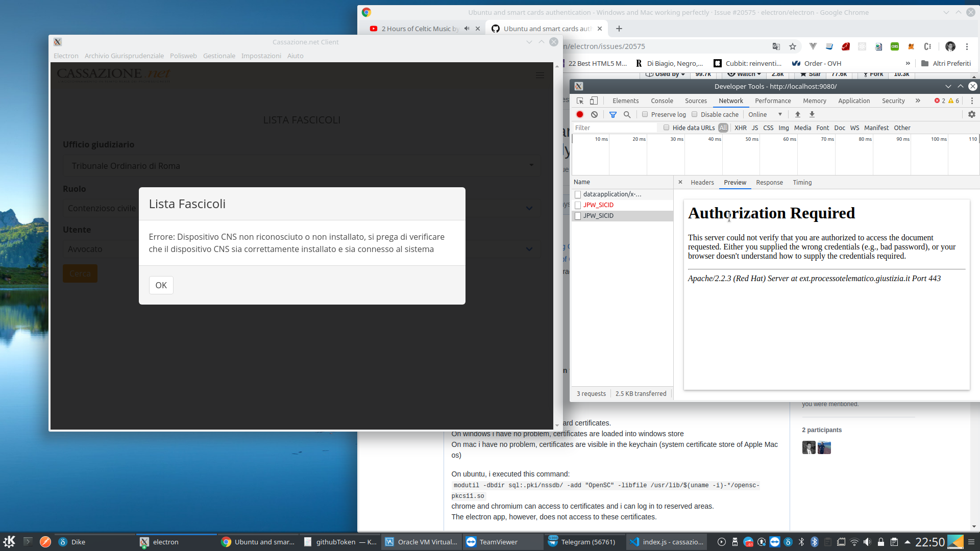This screenshot has width=980, height=551.
Task: Switch to the Console tab in DevTools
Action: 661,101
